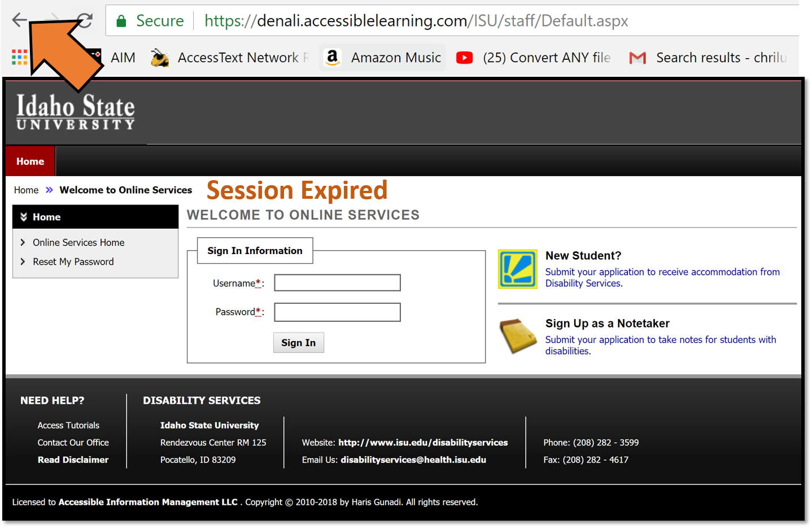Click the Secure padlock icon

pos(121,20)
